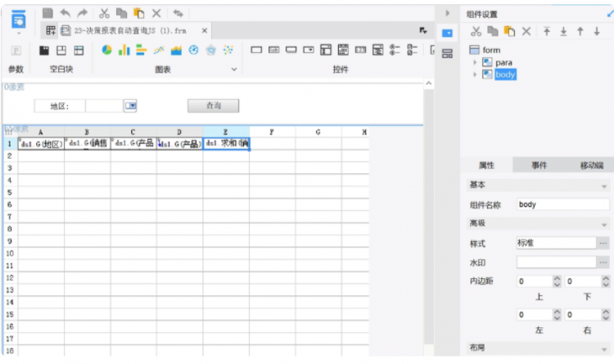Image resolution: width=614 pixels, height=364 pixels.
Task: Move component down one level
Action: pos(597,31)
